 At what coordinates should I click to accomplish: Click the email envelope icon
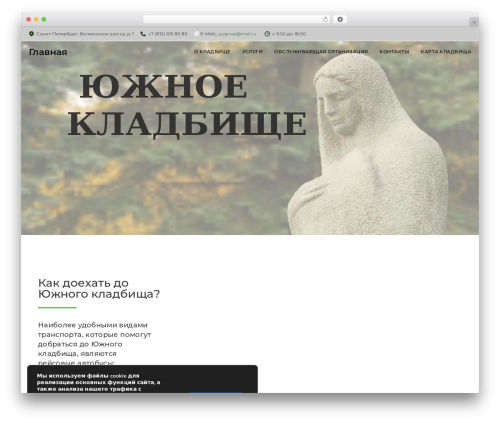196,34
